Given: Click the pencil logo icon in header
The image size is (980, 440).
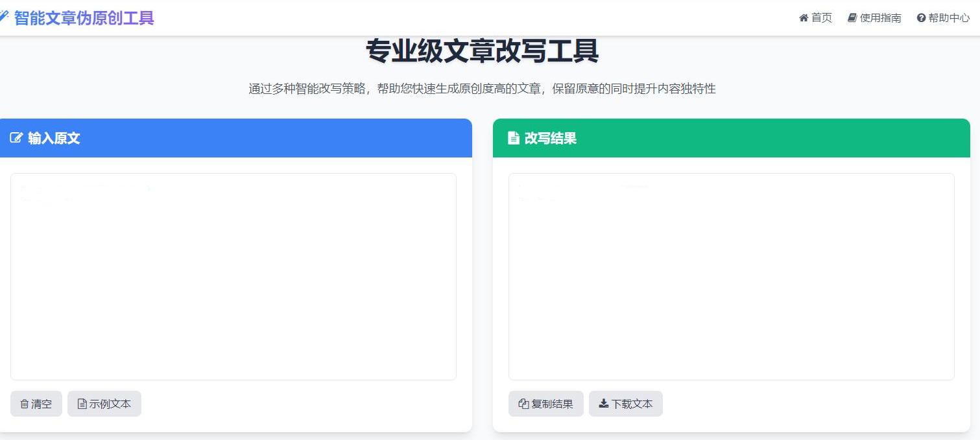Looking at the screenshot, I should [4, 16].
